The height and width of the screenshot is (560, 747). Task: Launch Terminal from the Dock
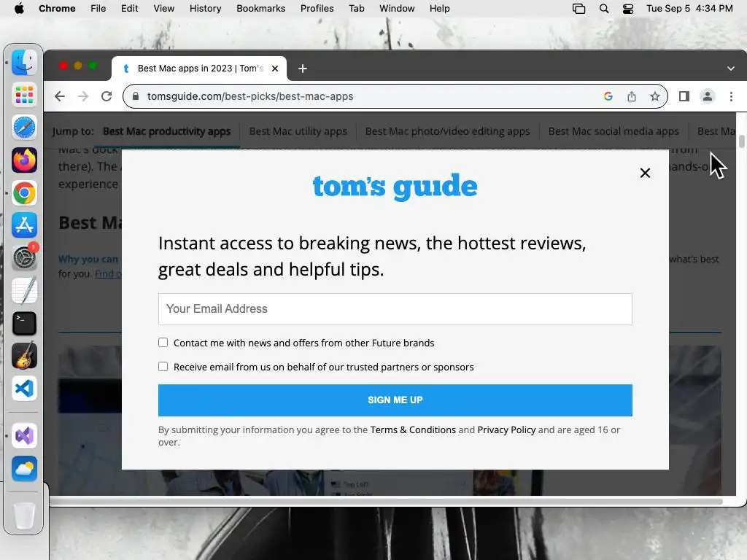pos(24,323)
